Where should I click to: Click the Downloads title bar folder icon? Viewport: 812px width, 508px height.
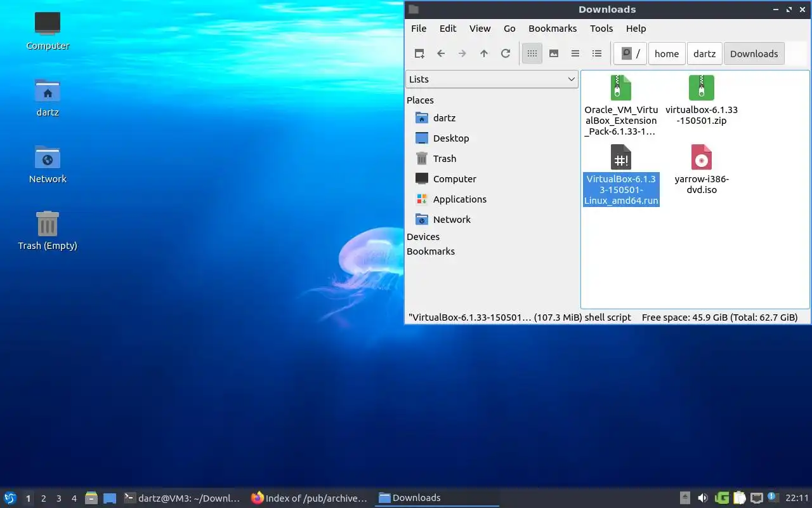(414, 10)
